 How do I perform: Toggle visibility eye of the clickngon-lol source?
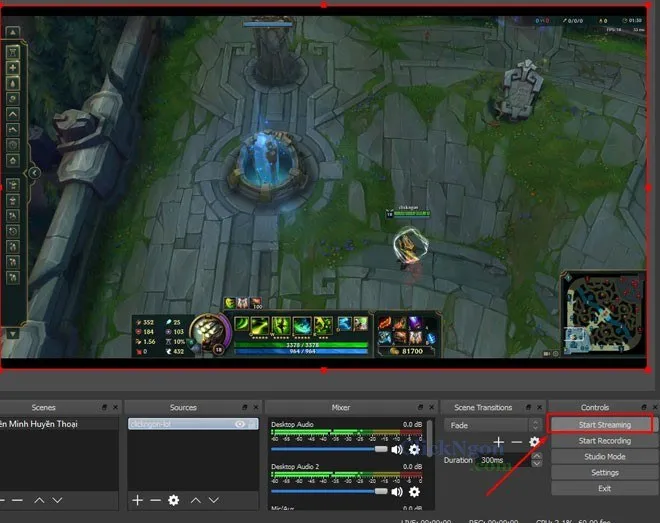click(x=240, y=424)
